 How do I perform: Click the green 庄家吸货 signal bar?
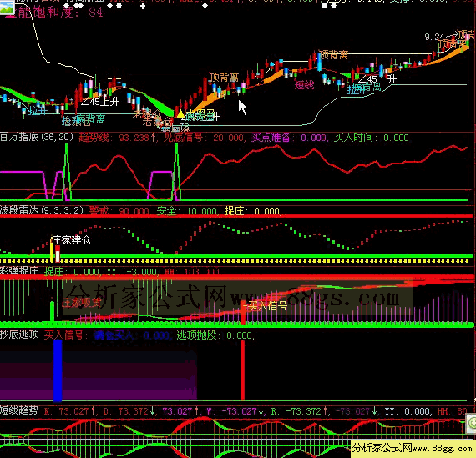(52, 311)
